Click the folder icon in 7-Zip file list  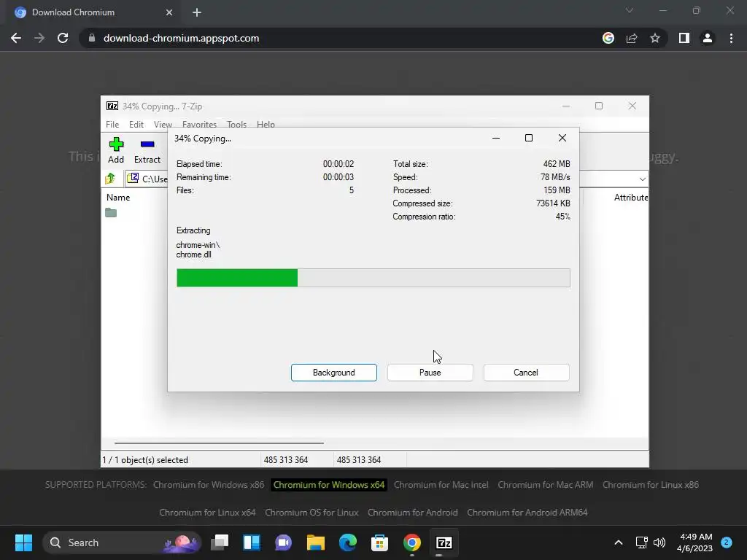[x=111, y=212]
